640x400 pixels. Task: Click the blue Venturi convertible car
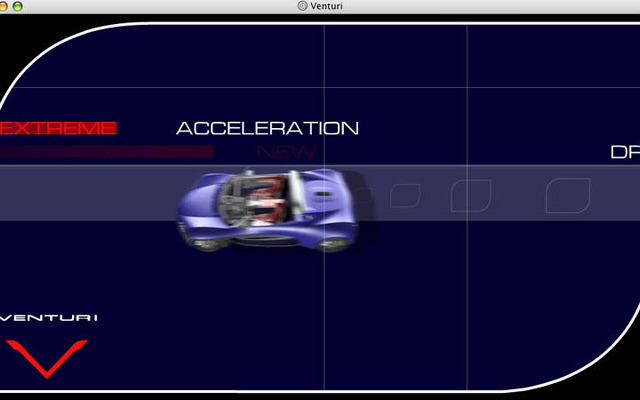pos(269,209)
